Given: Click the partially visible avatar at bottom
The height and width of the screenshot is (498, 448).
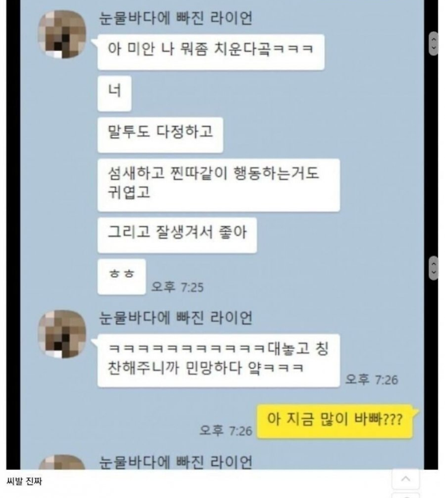Looking at the screenshot, I should (62, 462).
